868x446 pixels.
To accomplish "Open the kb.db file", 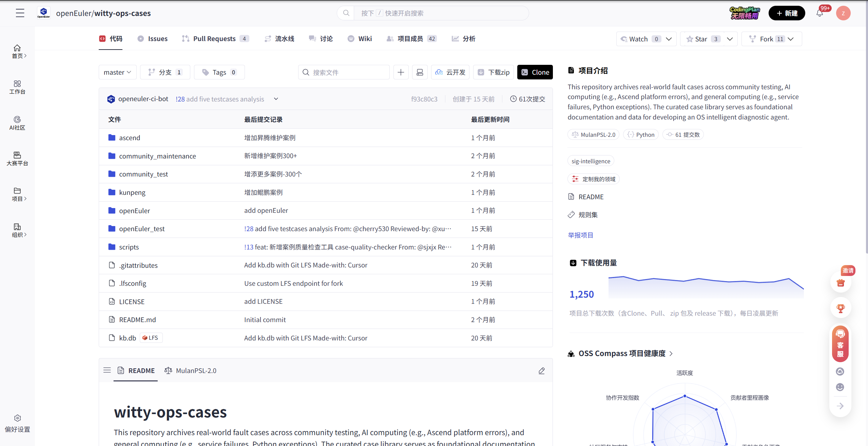I will [128, 338].
